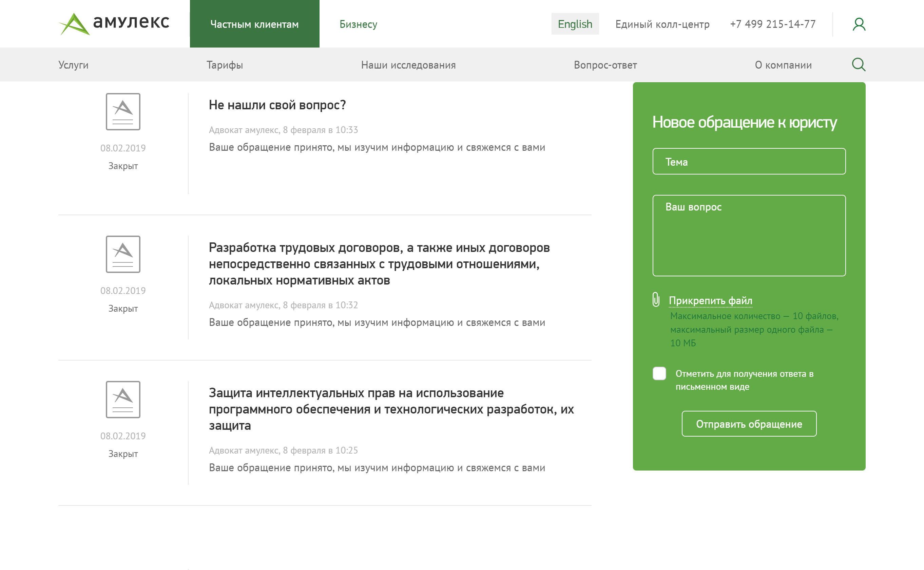This screenshot has width=924, height=570.
Task: Open document icon for 'Разработка трудовых договоров' request
Action: pos(123,254)
